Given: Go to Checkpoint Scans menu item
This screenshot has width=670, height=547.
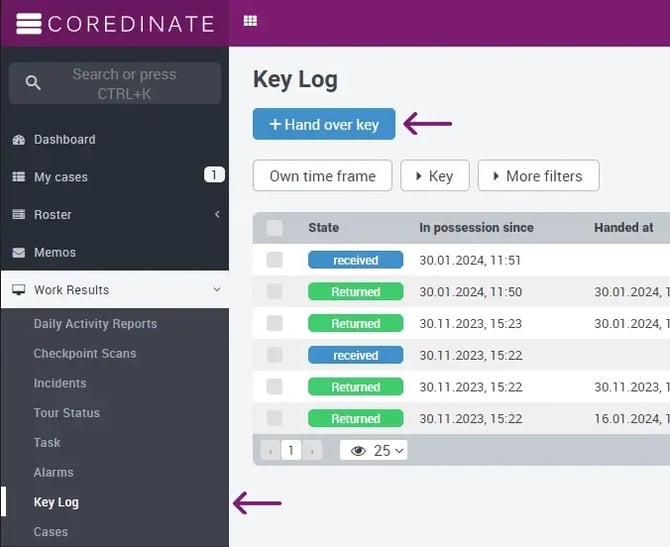Looking at the screenshot, I should [84, 353].
